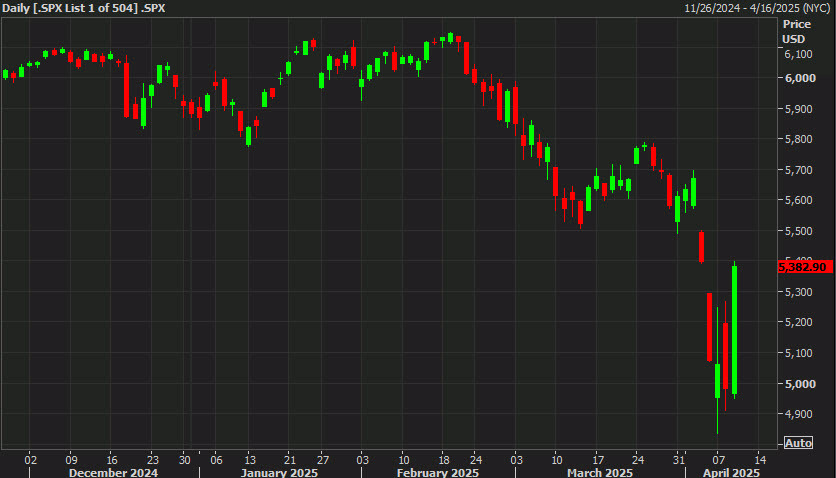Viewport: 836px width, 478px height.
Task: Click the Auto scale button
Action: click(798, 443)
